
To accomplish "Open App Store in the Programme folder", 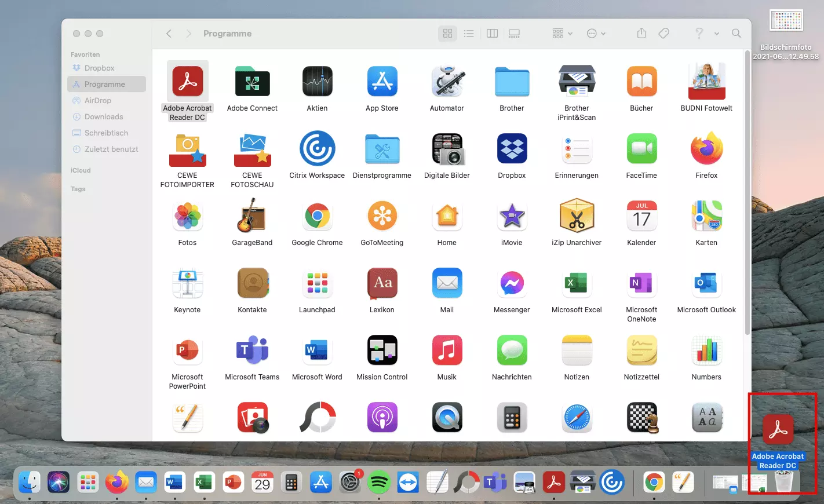I will pos(382,82).
